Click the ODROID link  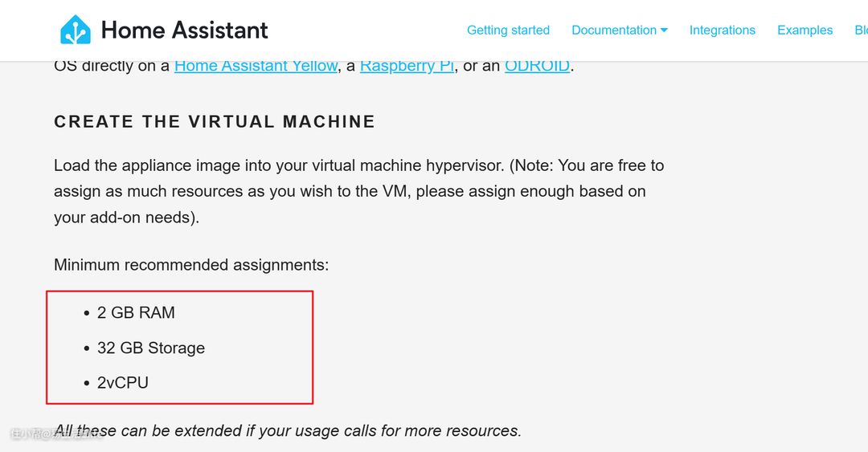click(537, 66)
